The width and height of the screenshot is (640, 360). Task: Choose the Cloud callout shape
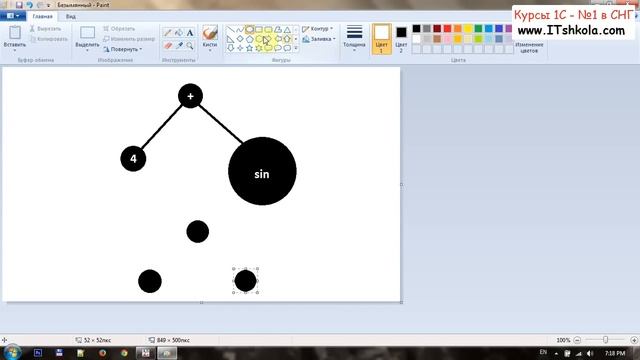click(287, 48)
